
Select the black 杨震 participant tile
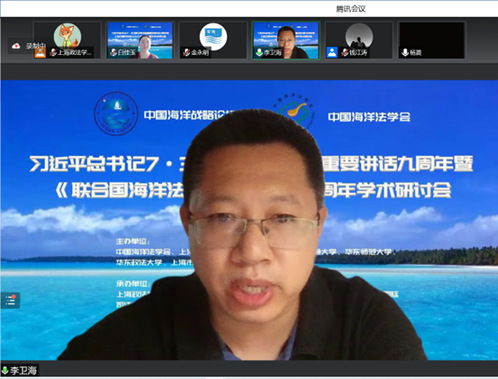pyautogui.click(x=432, y=40)
